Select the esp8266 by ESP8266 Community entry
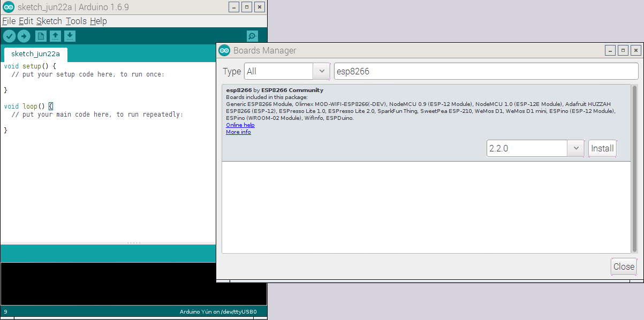The image size is (644, 320). click(x=426, y=123)
